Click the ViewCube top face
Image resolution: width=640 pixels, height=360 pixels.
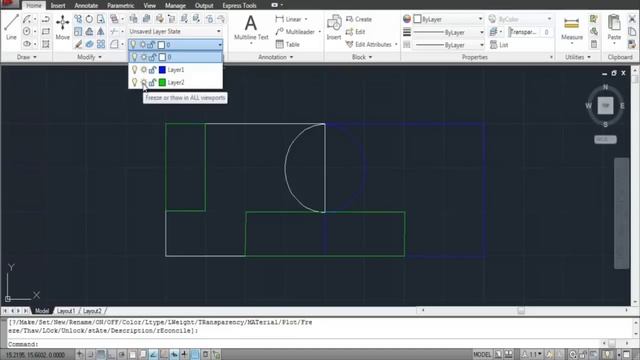(x=605, y=105)
